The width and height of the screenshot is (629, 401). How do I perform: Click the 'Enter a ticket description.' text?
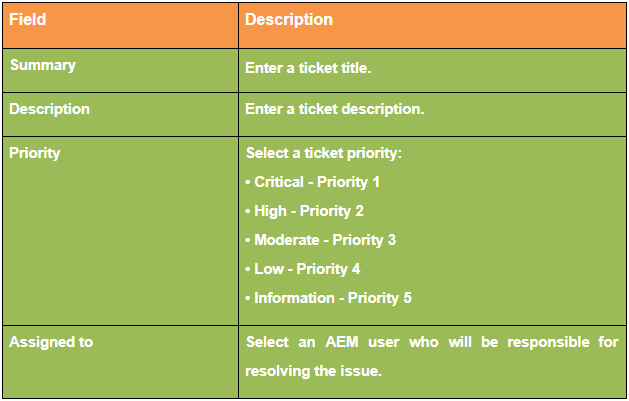[335, 109]
